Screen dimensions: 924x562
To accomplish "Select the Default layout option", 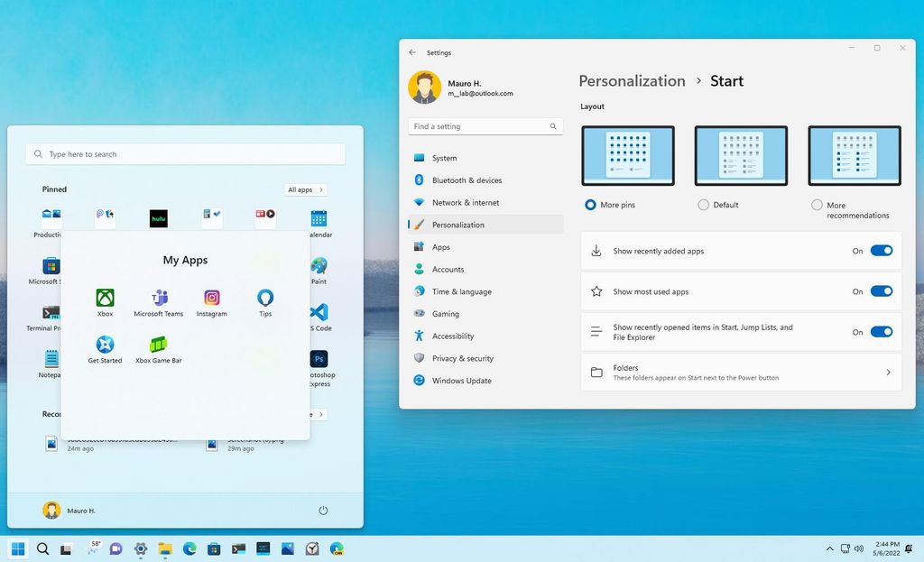I will pos(703,205).
